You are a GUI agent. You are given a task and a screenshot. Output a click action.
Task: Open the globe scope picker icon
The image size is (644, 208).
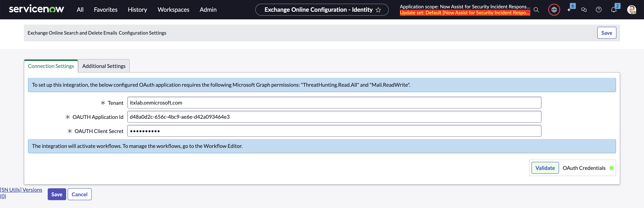[x=554, y=10]
